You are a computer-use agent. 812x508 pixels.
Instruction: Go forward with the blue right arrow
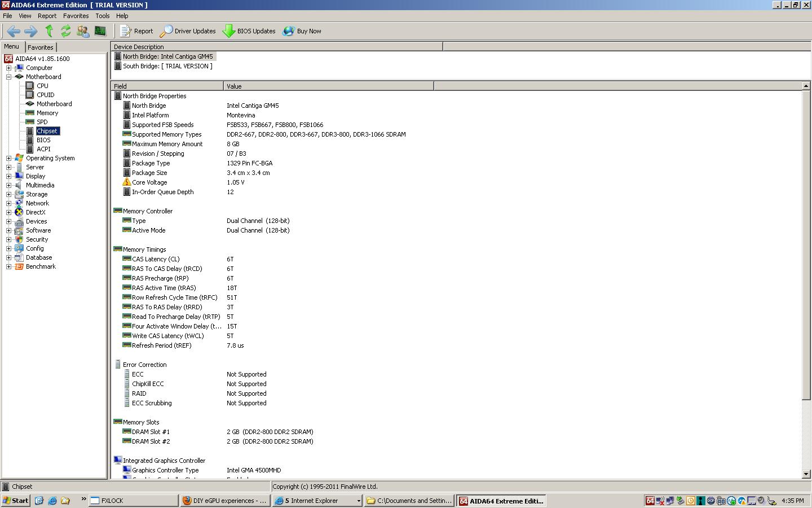(x=30, y=31)
